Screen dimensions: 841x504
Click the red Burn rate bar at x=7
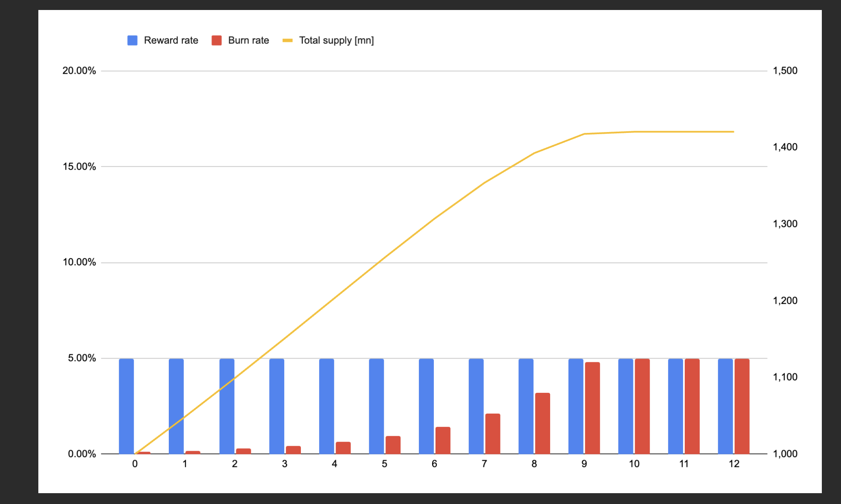click(x=493, y=434)
